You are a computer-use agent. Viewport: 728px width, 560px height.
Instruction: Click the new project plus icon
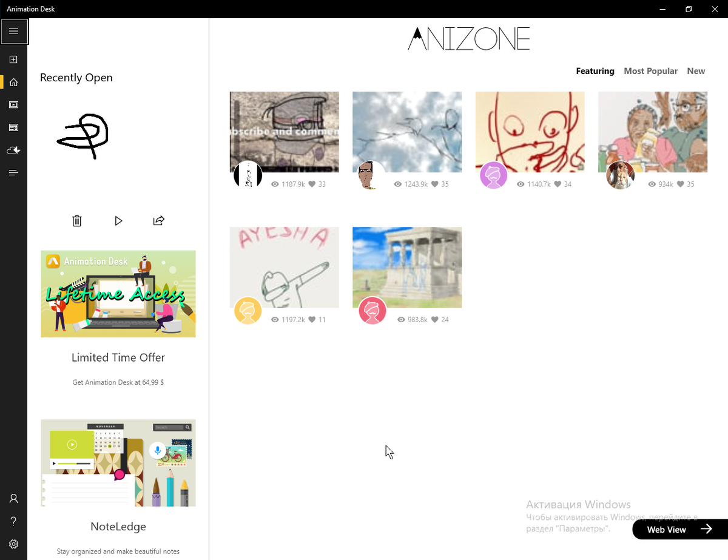(x=13, y=59)
